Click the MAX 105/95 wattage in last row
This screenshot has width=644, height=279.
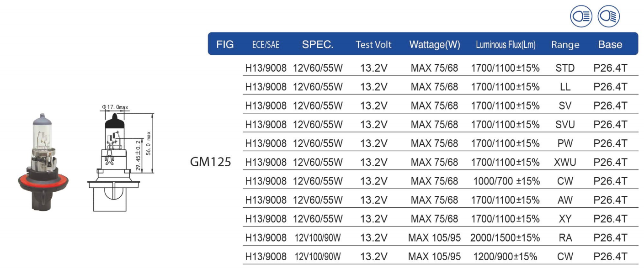(x=434, y=257)
